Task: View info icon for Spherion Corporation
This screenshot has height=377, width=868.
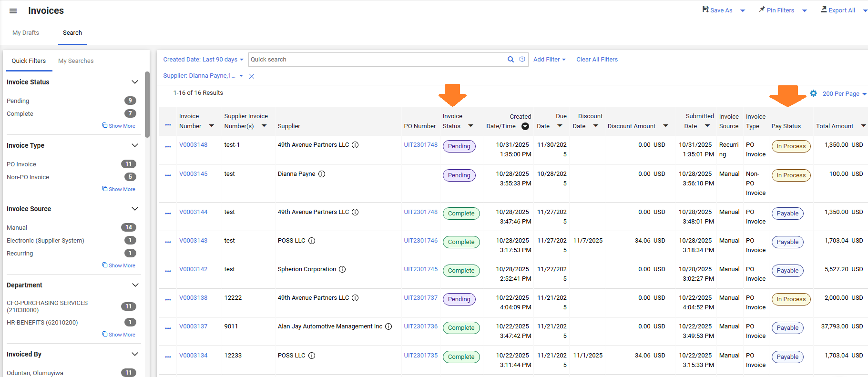Action: click(x=342, y=269)
